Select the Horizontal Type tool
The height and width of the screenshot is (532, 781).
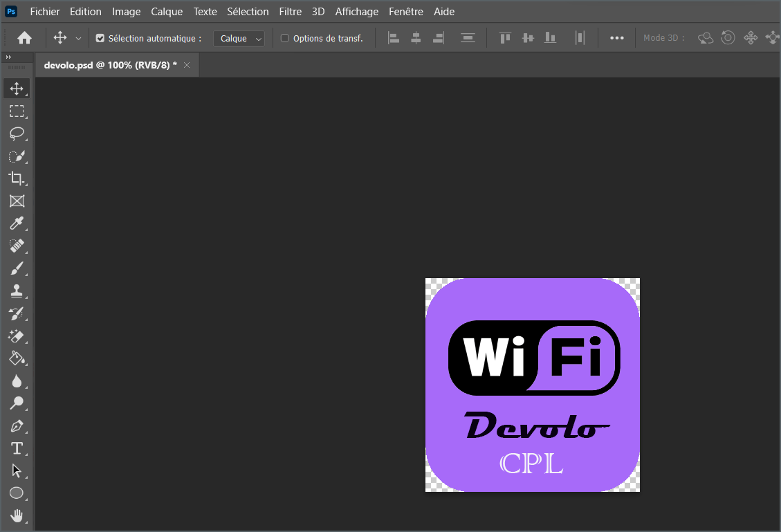17,448
